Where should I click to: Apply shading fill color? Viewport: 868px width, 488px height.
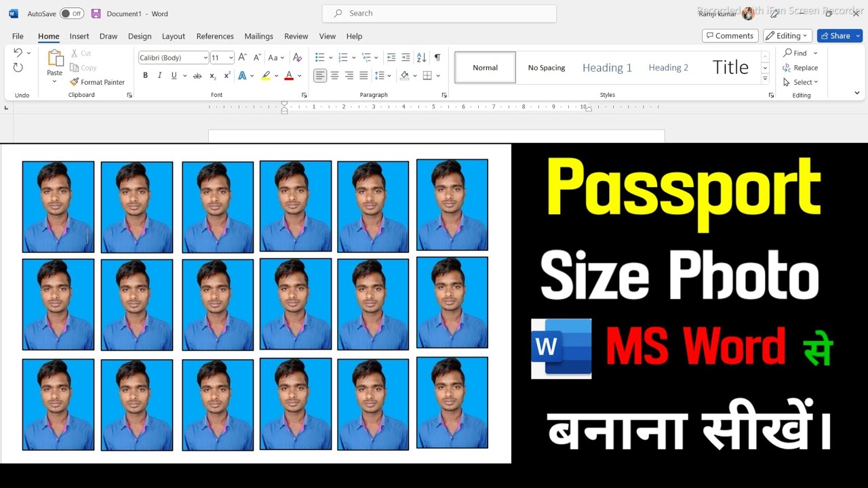coord(405,75)
